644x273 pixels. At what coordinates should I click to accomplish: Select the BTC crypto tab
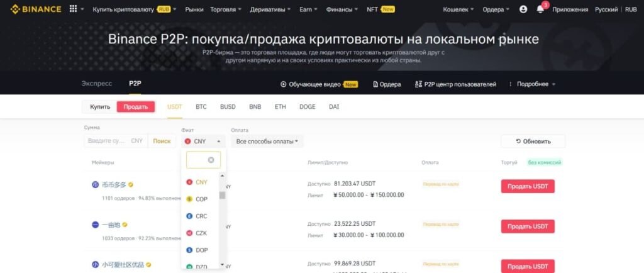[x=201, y=107]
